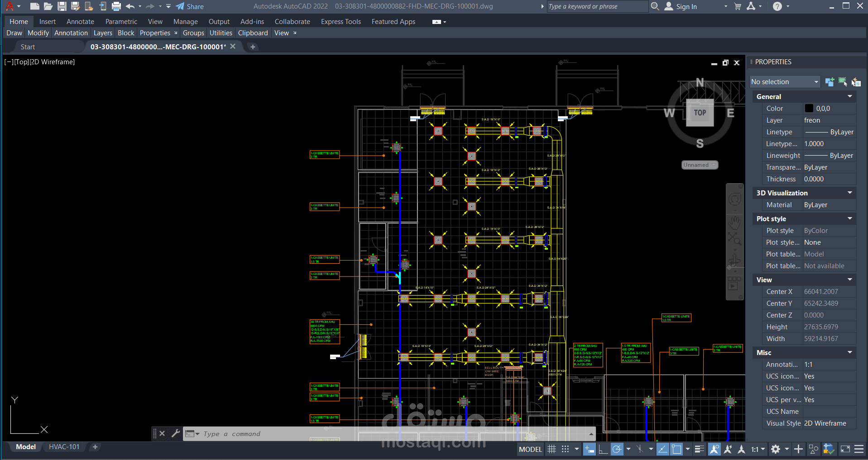Toggle ortho mode in status bar
Viewport: 868px width, 460px height.
point(603,449)
